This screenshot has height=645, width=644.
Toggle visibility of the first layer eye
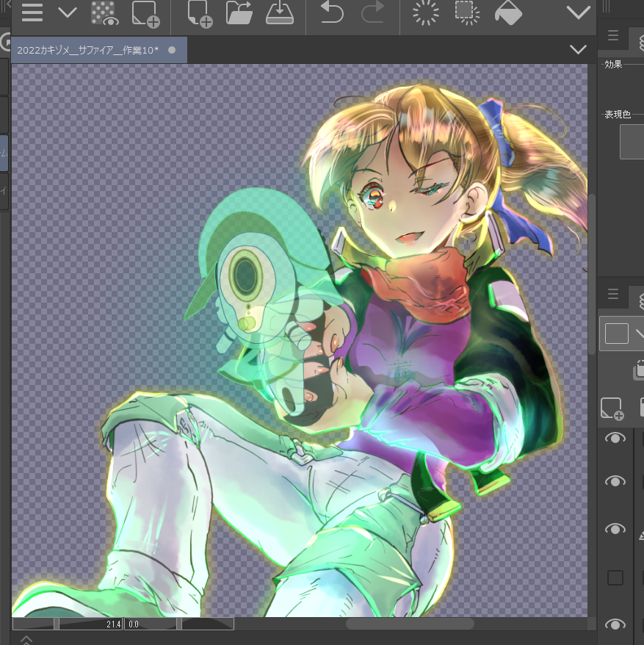point(615,438)
